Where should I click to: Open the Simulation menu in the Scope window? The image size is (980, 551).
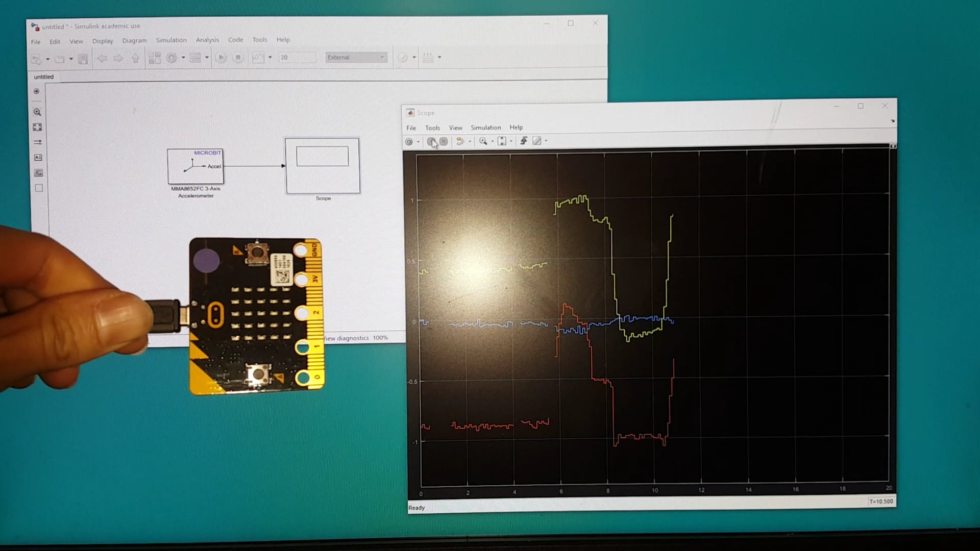tap(485, 128)
